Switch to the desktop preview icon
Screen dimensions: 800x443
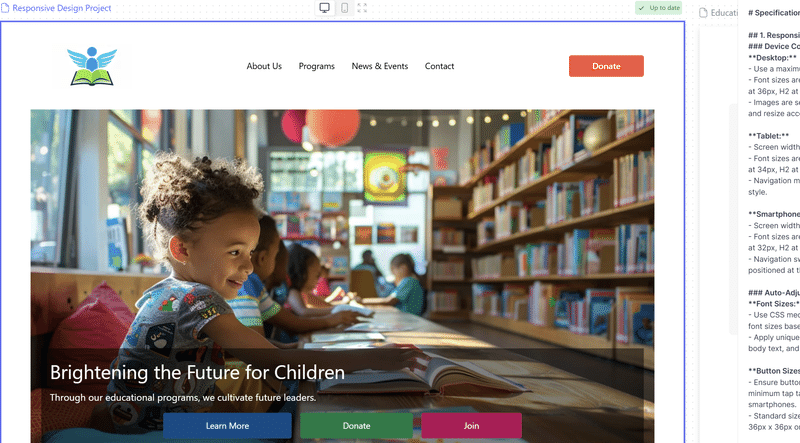324,8
